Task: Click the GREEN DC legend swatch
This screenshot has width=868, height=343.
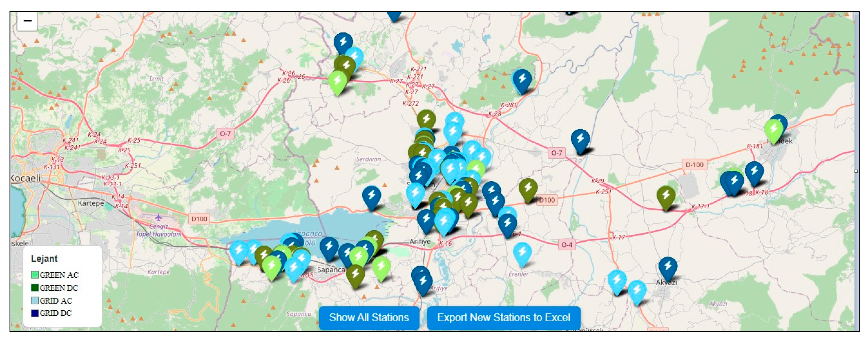Action: pos(35,288)
